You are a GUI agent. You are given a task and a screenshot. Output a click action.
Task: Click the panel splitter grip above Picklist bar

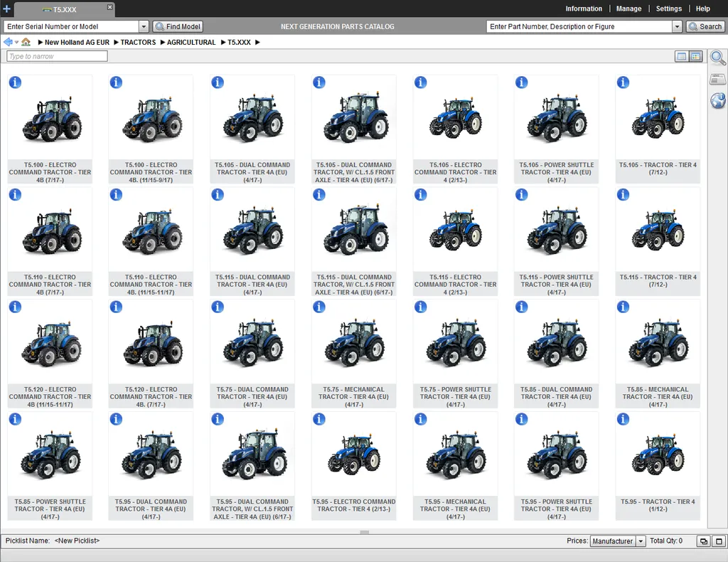[365, 532]
